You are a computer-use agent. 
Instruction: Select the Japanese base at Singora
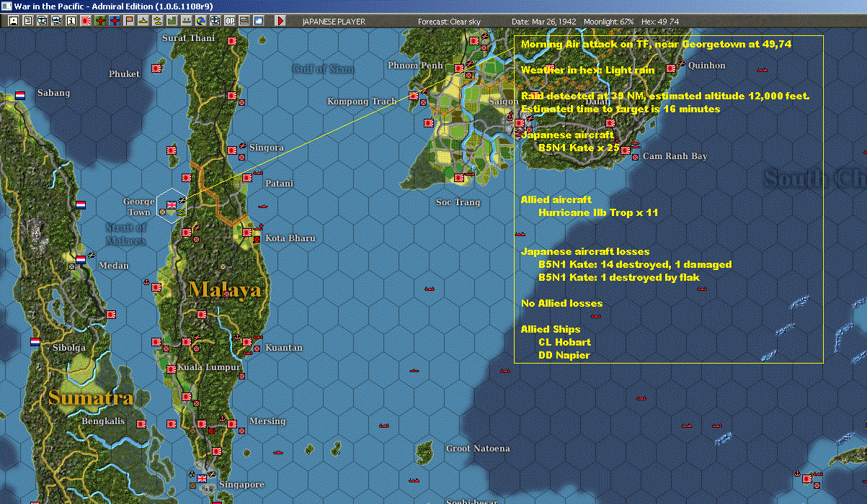pyautogui.click(x=232, y=150)
